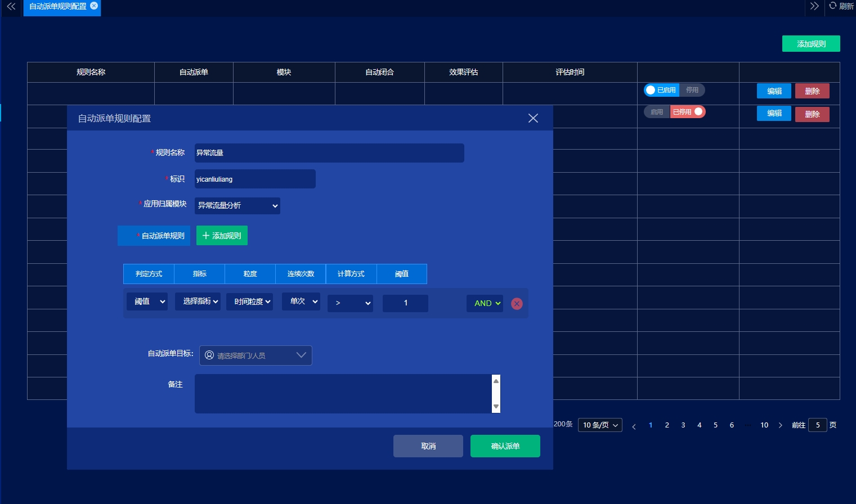856x504 pixels.
Task: Go to page 3 in pagination
Action: 683,425
